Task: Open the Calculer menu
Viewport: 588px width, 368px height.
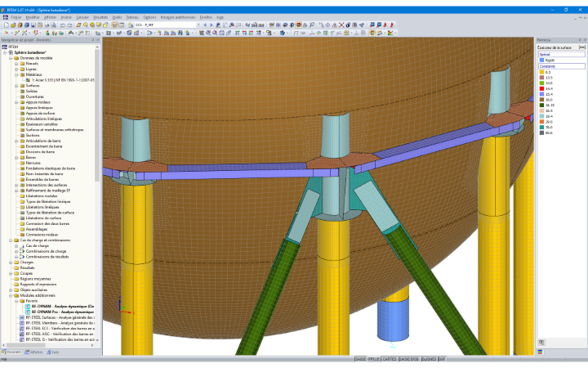Action: (82, 17)
